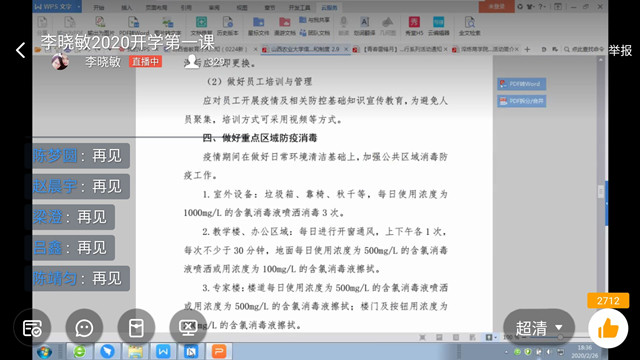Switch to the 页面布局 ribbon tab
Viewport: 640px width, 360px height.
[156, 7]
